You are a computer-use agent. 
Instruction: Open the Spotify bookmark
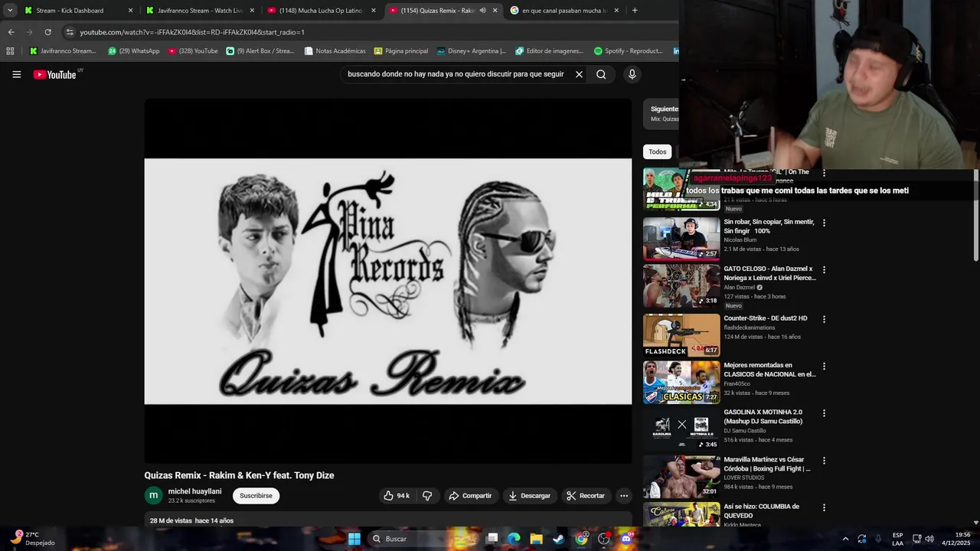pos(628,51)
